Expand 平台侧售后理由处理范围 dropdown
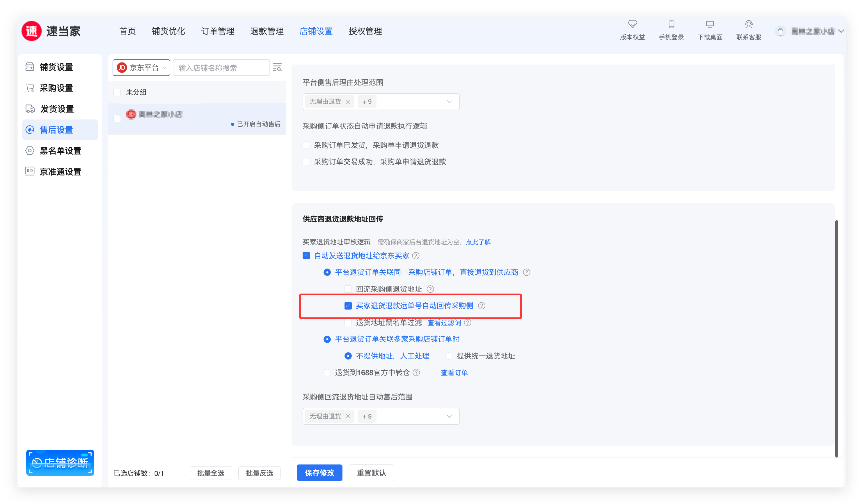863x504 pixels. [449, 102]
